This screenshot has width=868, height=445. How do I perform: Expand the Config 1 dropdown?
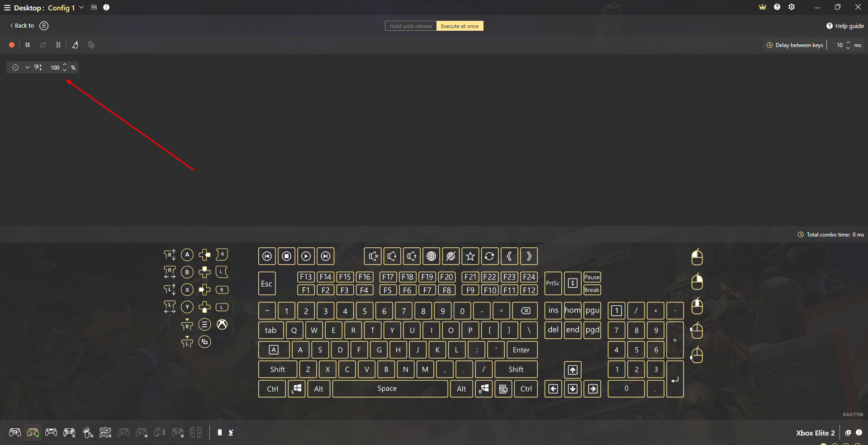[81, 7]
